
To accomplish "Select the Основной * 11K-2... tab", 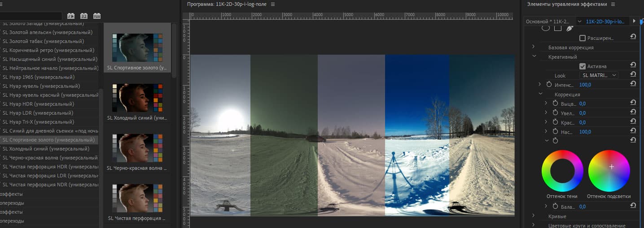I will click(x=548, y=21).
